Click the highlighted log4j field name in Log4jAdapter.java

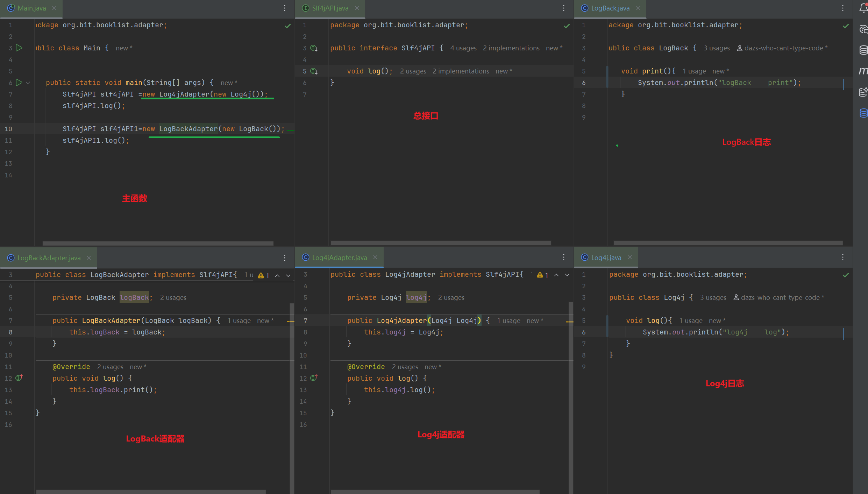tap(416, 298)
